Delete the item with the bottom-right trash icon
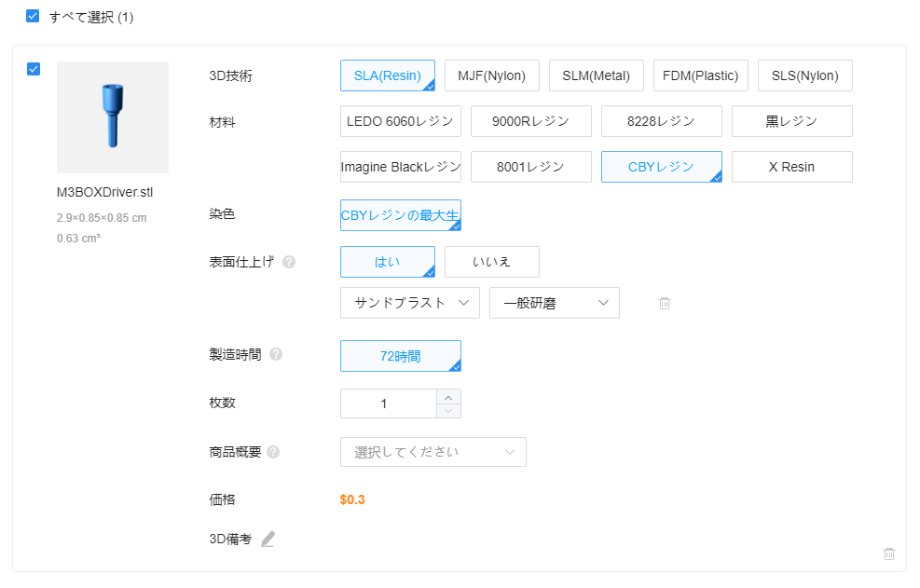This screenshot has height=588, width=920. point(889,554)
